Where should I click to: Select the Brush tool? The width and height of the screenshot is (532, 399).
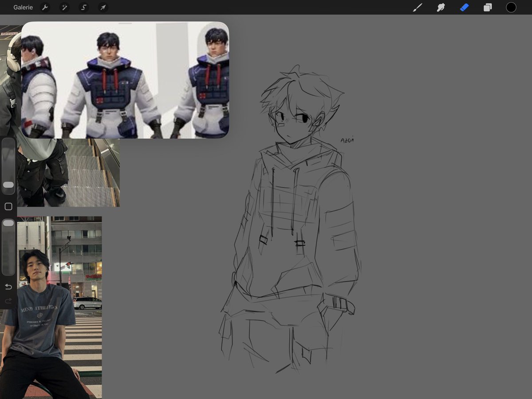(x=418, y=7)
